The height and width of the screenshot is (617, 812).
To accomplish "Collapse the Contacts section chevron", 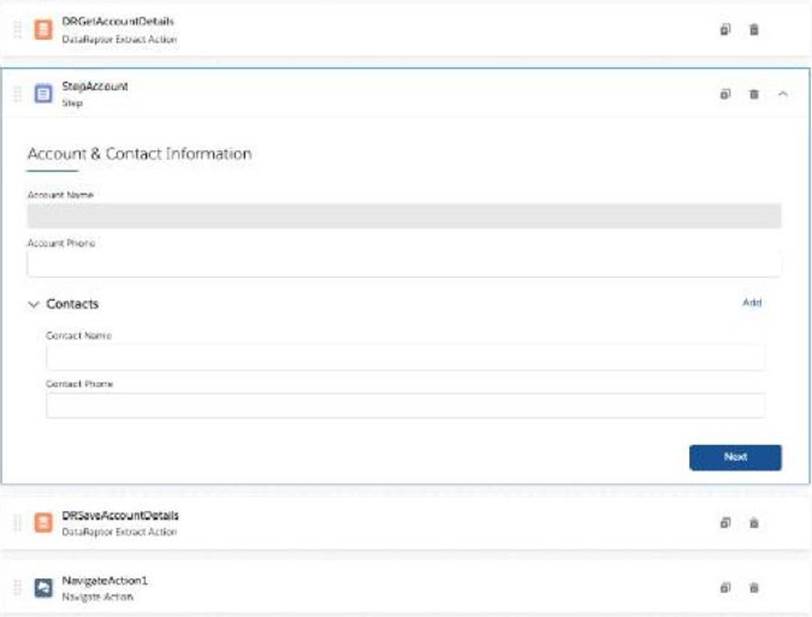I will click(33, 304).
